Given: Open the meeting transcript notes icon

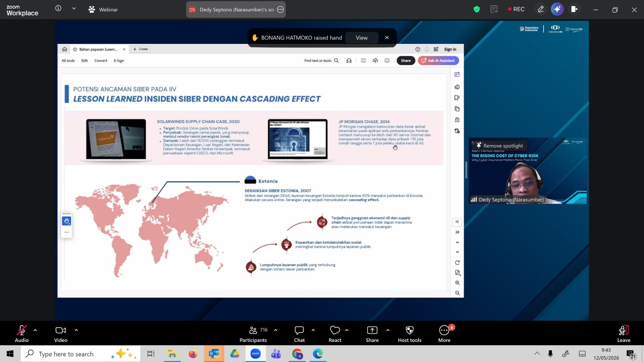Looking at the screenshot, I should click(x=494, y=9).
